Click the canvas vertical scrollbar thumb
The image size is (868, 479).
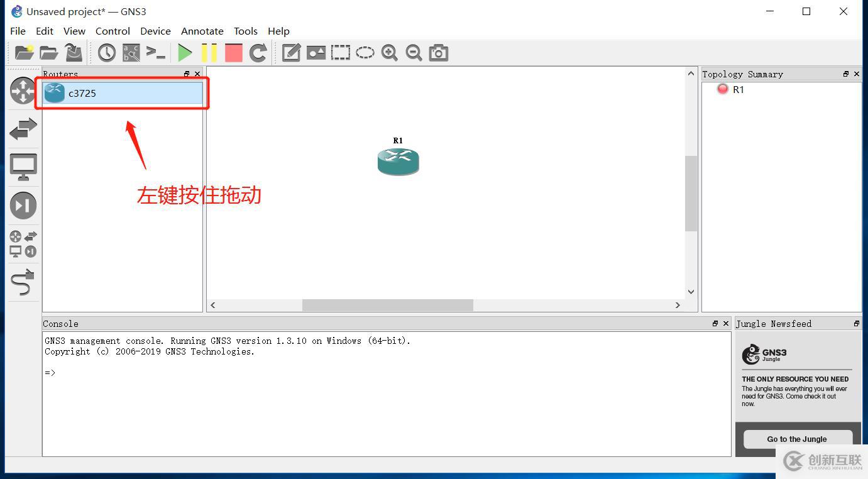point(691,194)
